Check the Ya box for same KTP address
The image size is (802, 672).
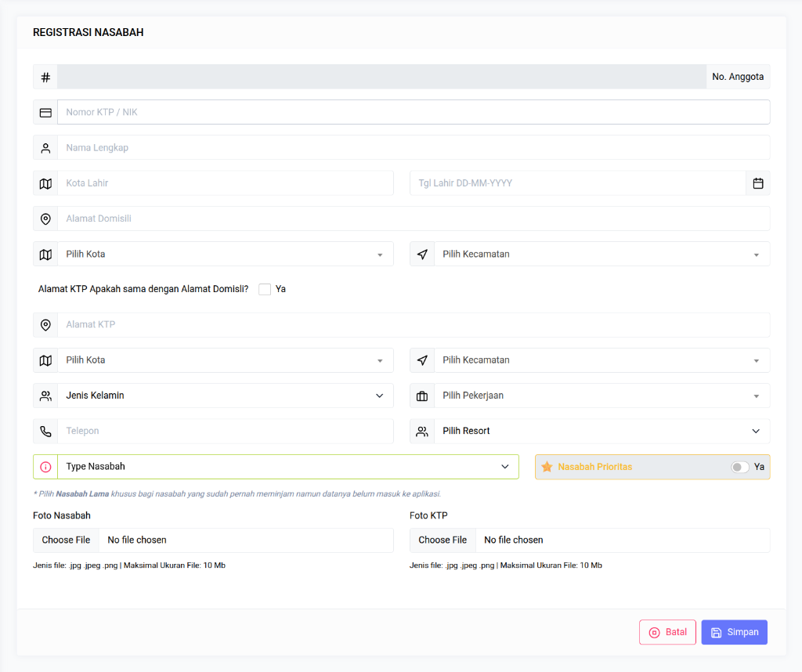[265, 289]
